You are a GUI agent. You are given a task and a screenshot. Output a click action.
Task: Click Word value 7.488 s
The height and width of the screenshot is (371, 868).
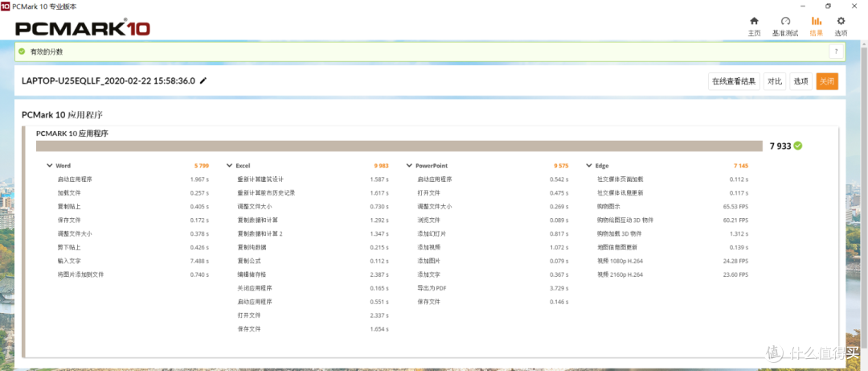(x=199, y=262)
